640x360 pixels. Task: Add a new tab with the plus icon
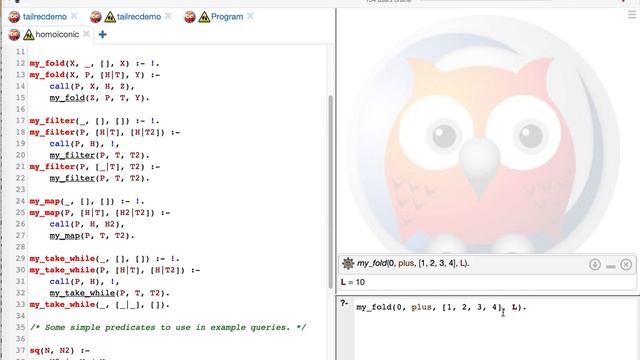(102, 35)
